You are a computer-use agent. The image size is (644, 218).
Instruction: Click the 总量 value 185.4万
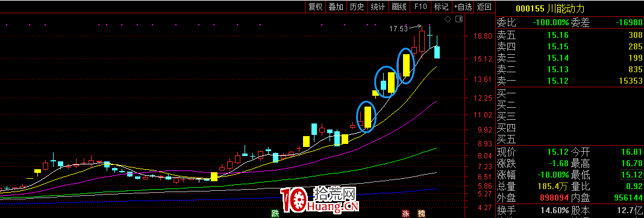coord(553,187)
